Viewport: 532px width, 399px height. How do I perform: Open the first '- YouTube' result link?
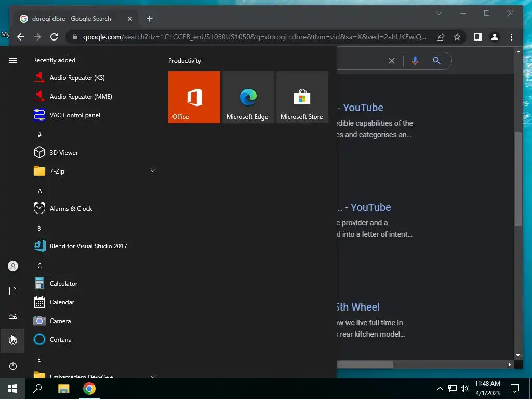[x=361, y=108]
